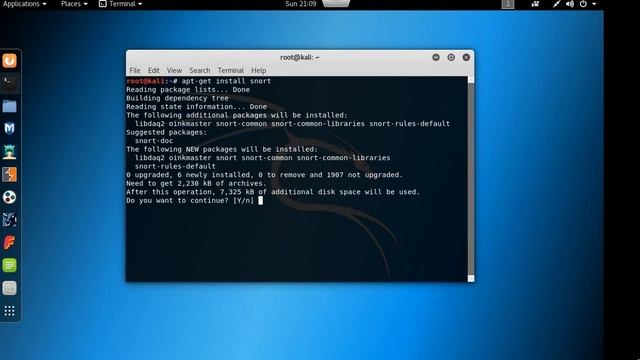Click the terminal vertical scrollbar
640x360 pixels.
pos(471,179)
